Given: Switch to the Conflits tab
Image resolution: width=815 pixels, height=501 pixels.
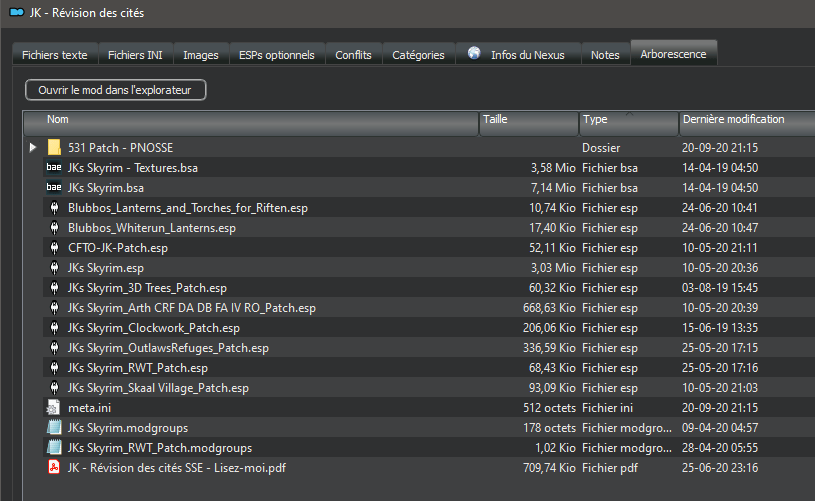Looking at the screenshot, I should click(353, 55).
